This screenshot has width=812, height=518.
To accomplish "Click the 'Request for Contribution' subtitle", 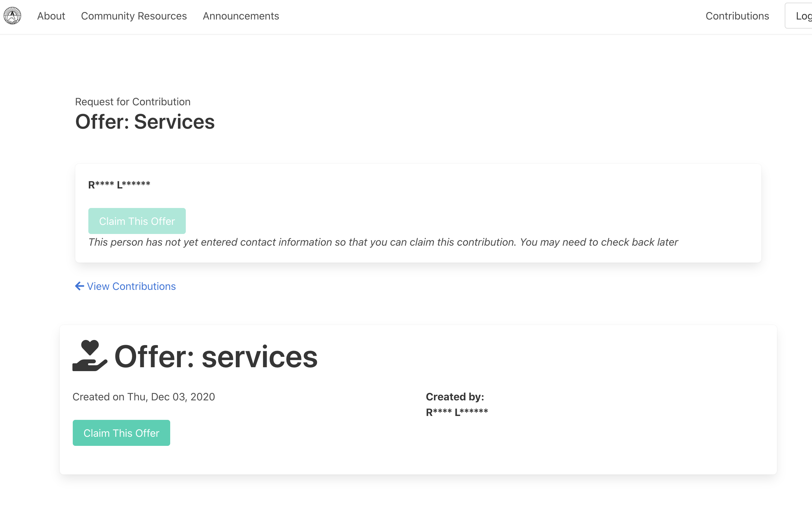I will coord(133,102).
